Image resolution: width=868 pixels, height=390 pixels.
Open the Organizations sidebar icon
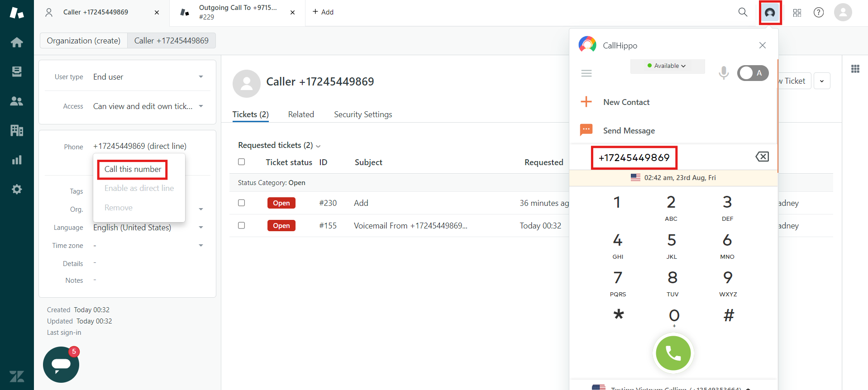(x=17, y=130)
